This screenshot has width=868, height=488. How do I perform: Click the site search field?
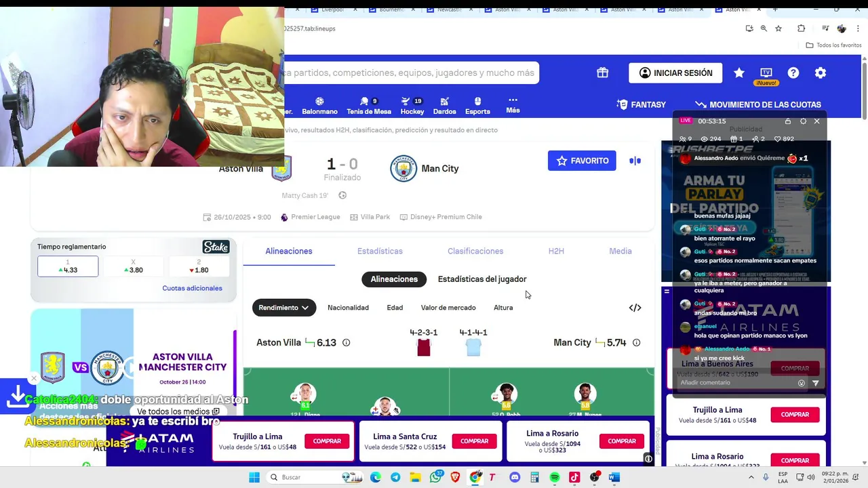pos(412,73)
